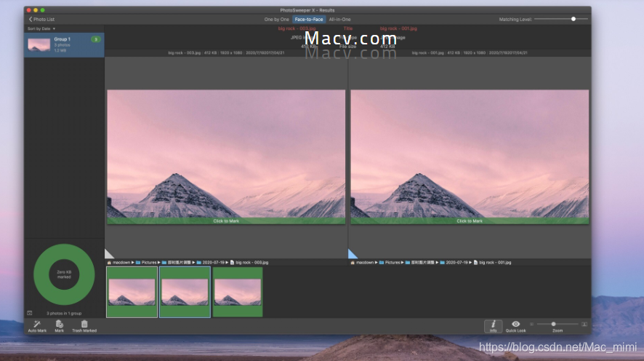644x361 pixels.
Task: Click the white corner triangle of left pane
Action: 108,255
